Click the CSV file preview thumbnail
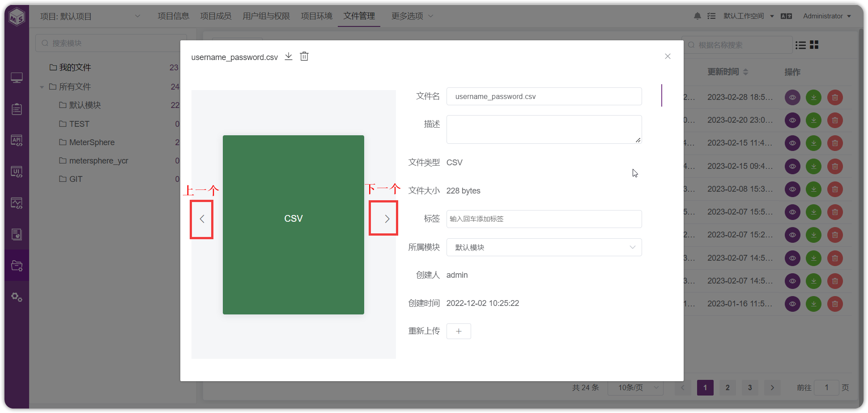The height and width of the screenshot is (413, 868). tap(294, 225)
